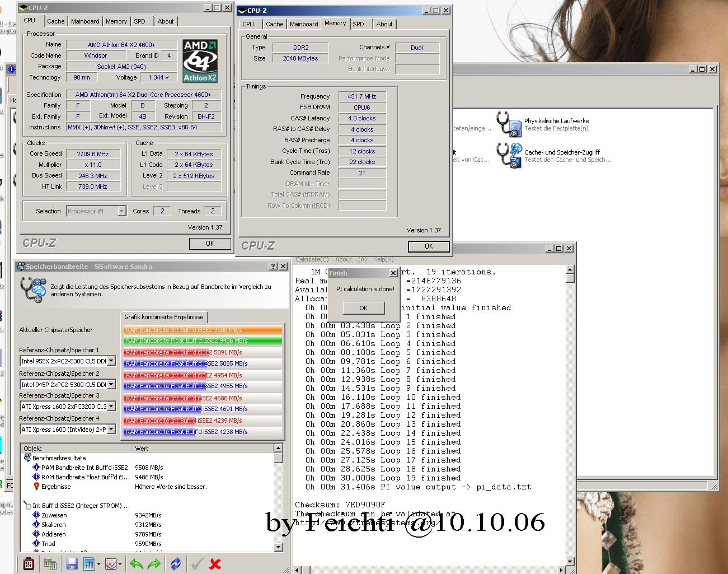Click the 9789MB/s Addieren value
The height and width of the screenshot is (574, 728).
148,534
